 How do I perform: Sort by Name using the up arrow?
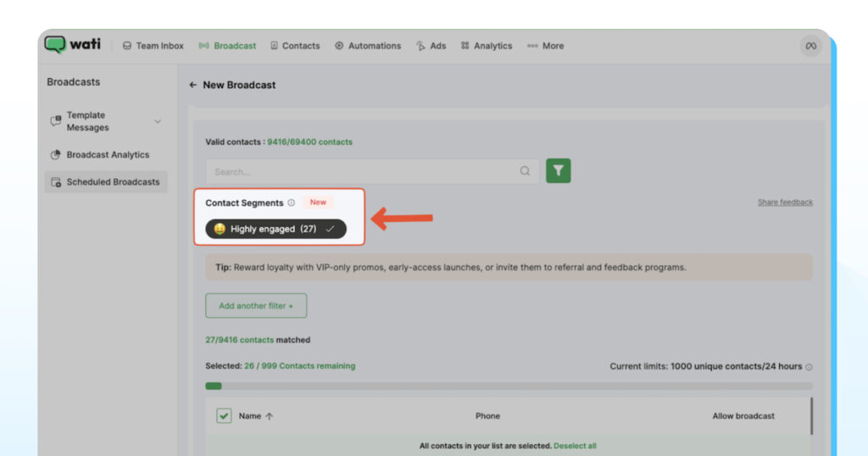coord(270,416)
